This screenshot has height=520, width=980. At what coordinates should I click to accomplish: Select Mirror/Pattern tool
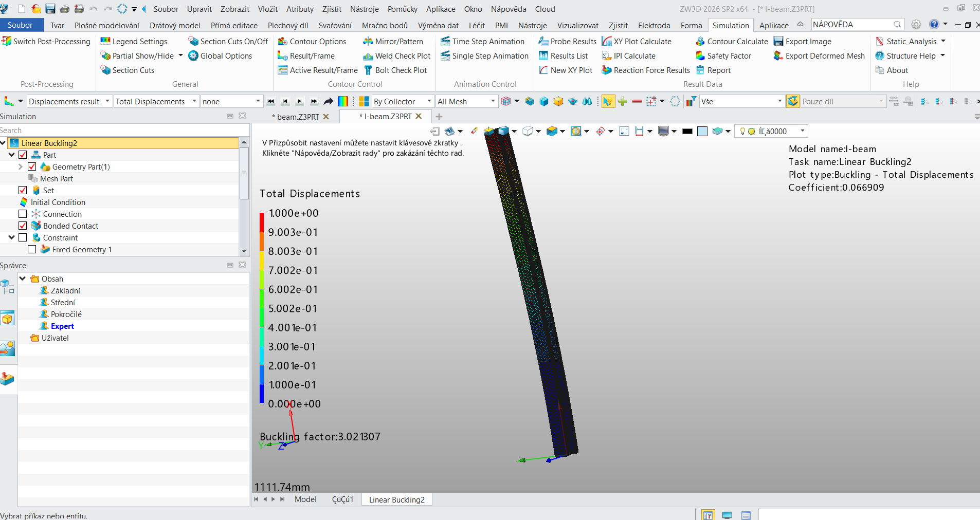[x=393, y=41]
